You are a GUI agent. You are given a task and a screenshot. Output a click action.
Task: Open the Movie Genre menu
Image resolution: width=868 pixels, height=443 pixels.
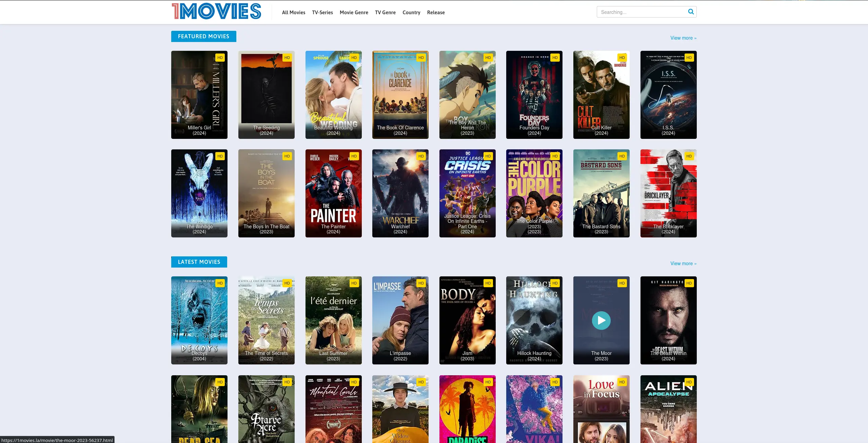click(354, 13)
